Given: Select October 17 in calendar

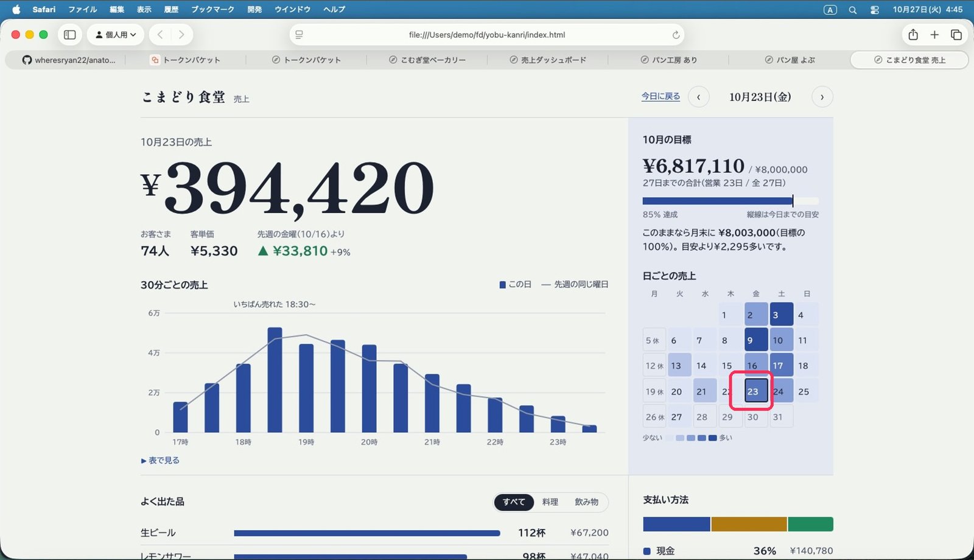Looking at the screenshot, I should (x=782, y=365).
